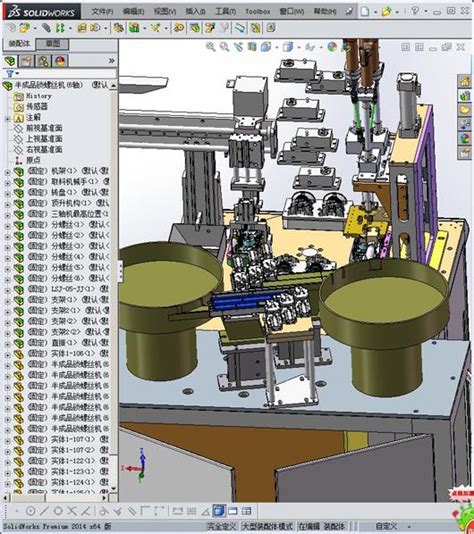
Task: Expand the 取料机械手<1> component node
Action: (x=7, y=183)
